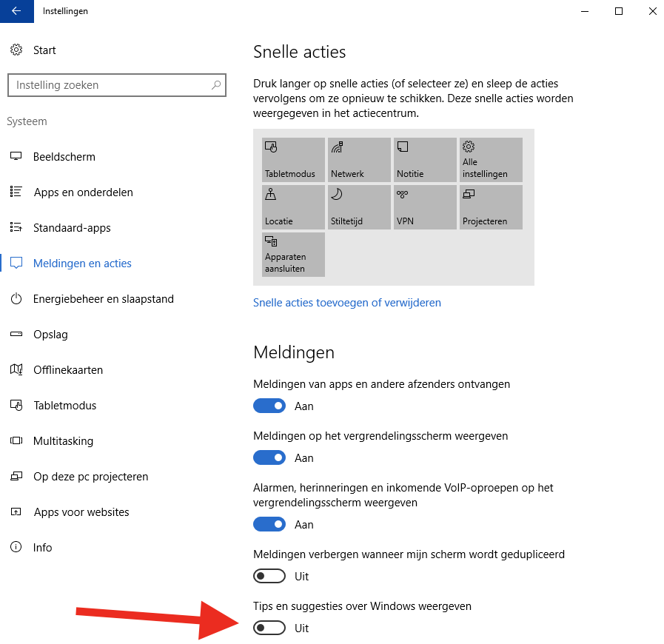Open the Start settings home page
Screen dimensions: 664x644
point(44,50)
